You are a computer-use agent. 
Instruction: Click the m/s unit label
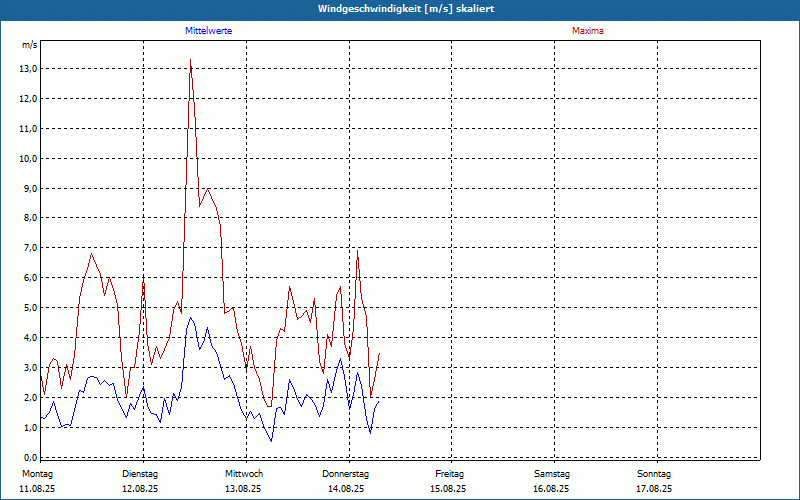pyautogui.click(x=30, y=45)
